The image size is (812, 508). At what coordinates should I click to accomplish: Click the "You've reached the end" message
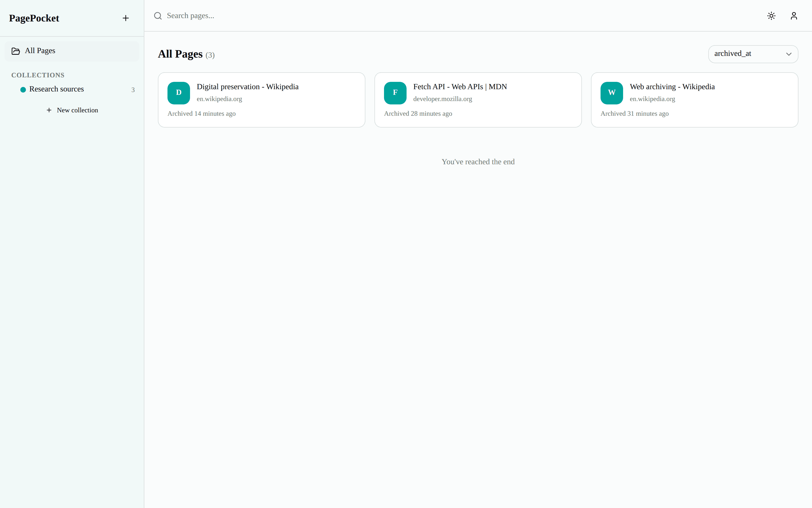pos(478,162)
